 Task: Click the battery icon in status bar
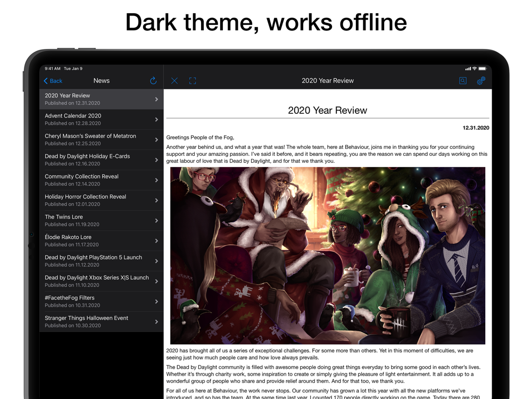[x=483, y=69]
